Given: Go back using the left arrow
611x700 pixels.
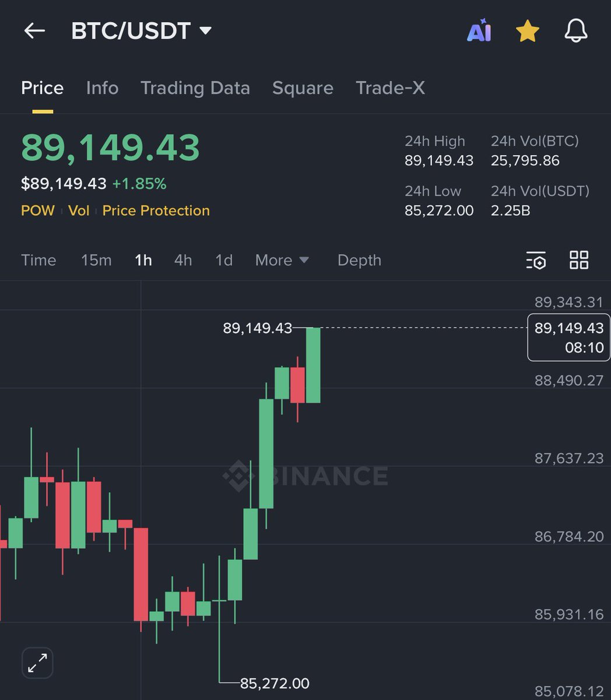Looking at the screenshot, I should pos(34,31).
